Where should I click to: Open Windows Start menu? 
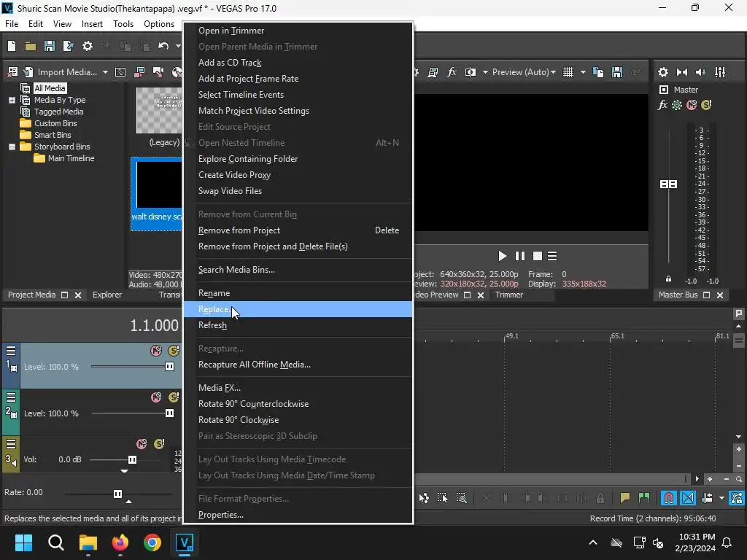coord(23,542)
